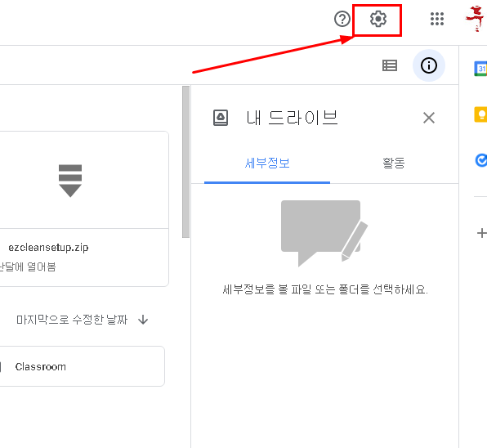Open Google Keep side panel
The height and width of the screenshot is (448, 487).
480,114
